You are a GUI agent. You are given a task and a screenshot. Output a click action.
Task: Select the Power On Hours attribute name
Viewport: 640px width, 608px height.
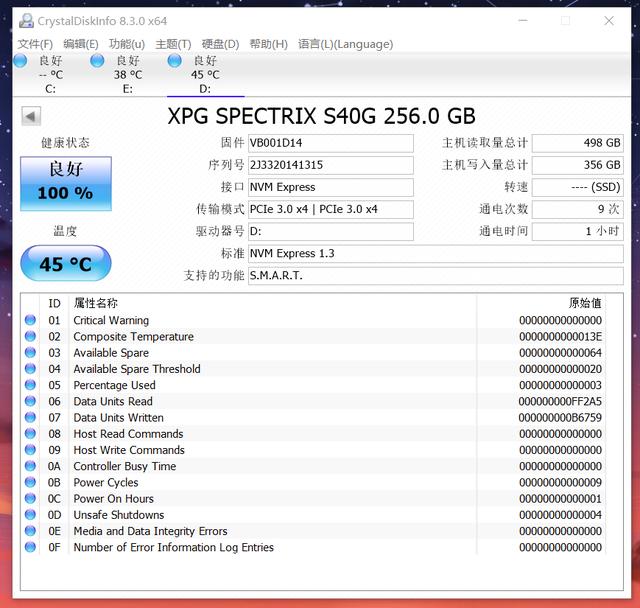(x=113, y=499)
